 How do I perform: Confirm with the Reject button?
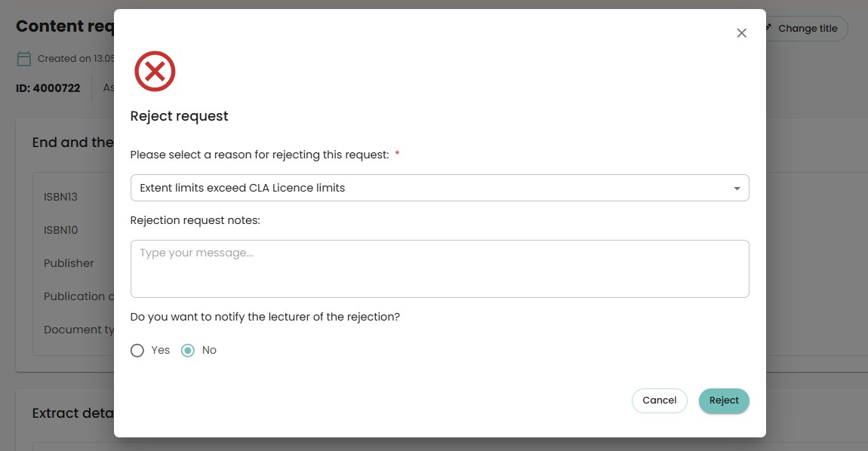click(x=724, y=400)
